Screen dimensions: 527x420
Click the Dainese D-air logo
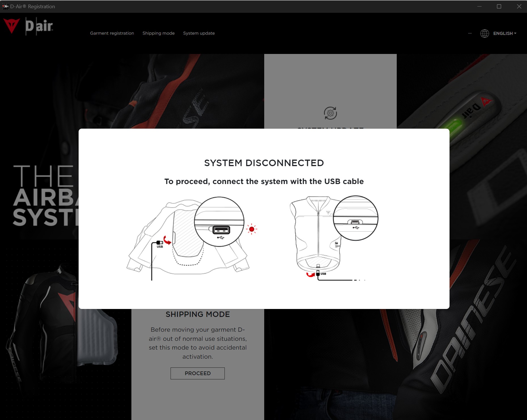point(28,26)
